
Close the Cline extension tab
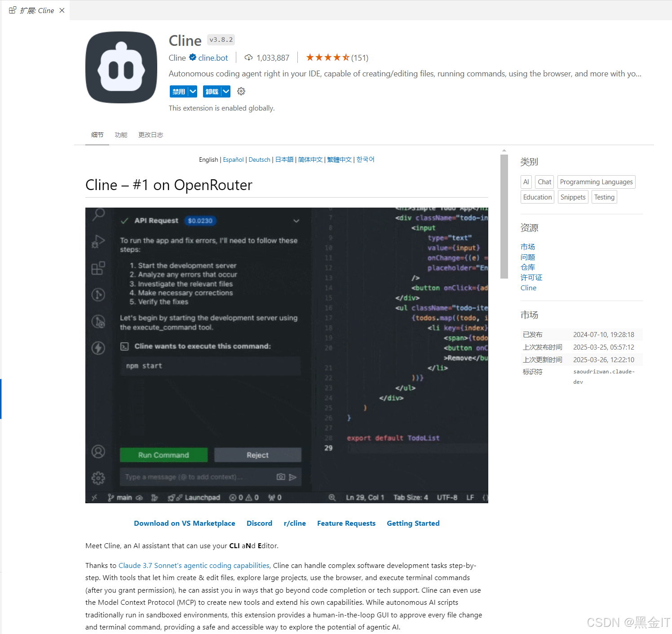pyautogui.click(x=62, y=10)
